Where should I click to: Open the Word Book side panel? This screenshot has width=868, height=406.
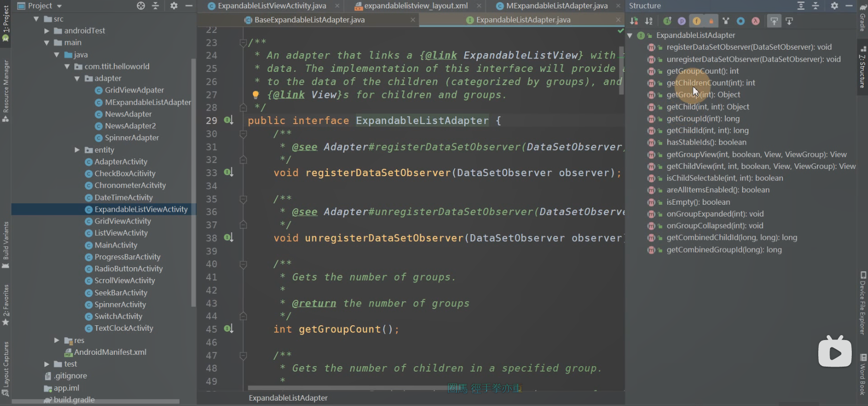pyautogui.click(x=863, y=375)
